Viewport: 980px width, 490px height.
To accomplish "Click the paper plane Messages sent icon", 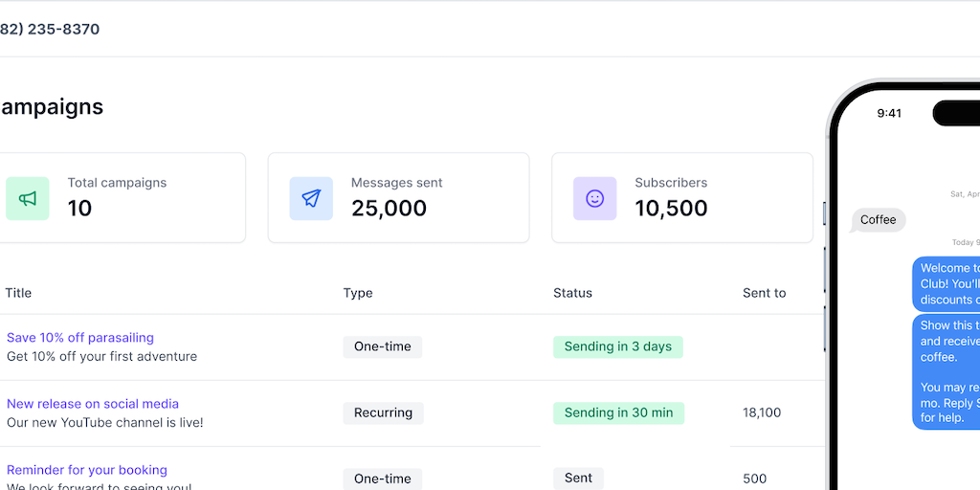I will click(311, 198).
